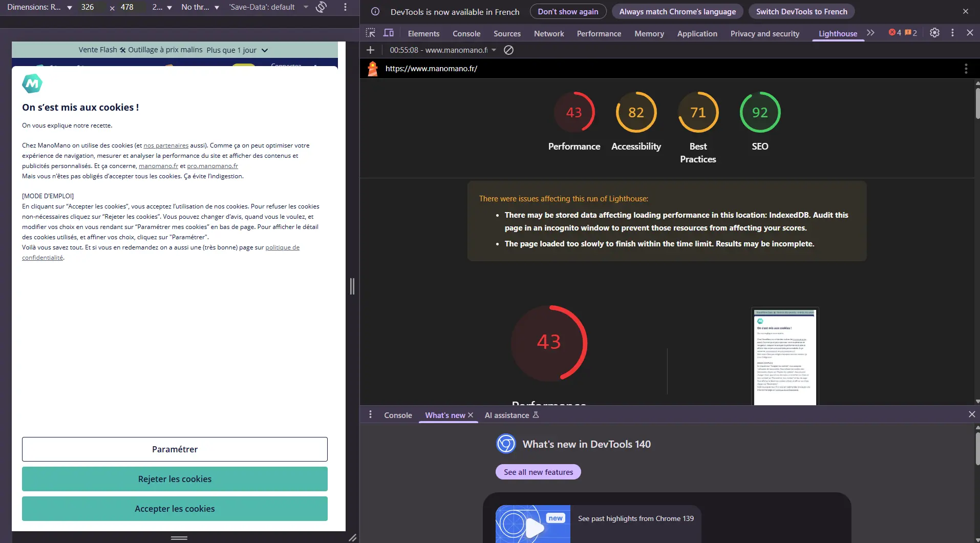Viewport: 980px width, 543px height.
Task: Click the red errors count indicator
Action: coord(895,33)
